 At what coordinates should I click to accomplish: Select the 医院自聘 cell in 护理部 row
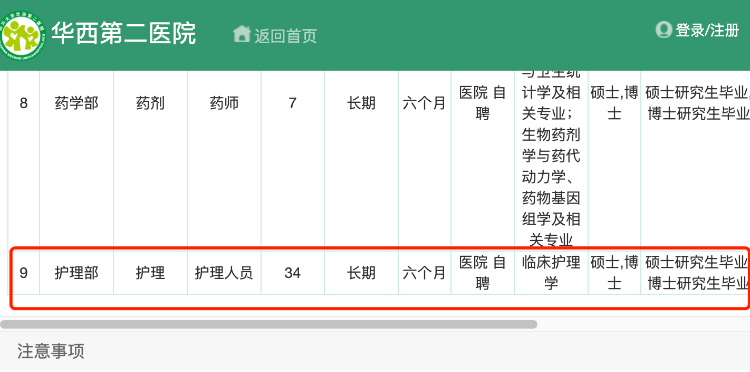(x=483, y=273)
